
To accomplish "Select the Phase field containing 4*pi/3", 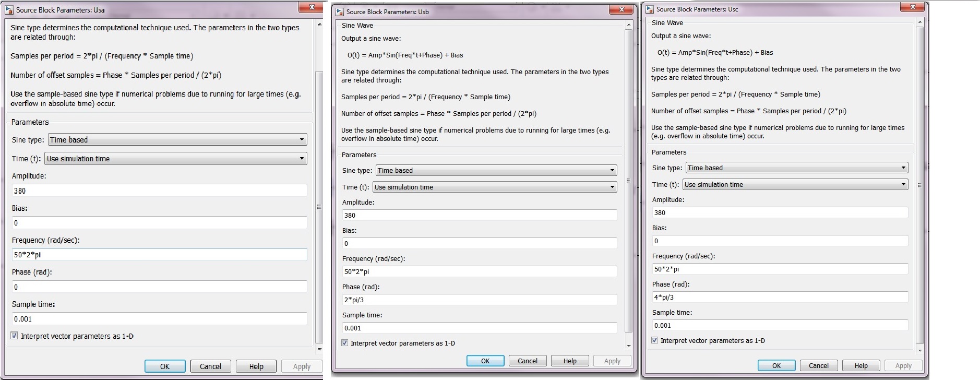I will (x=780, y=297).
